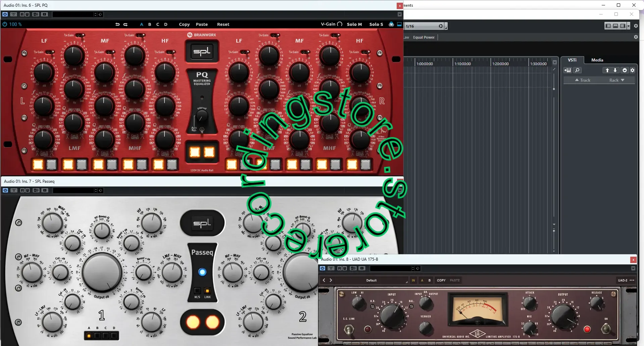644x346 pixels.
Task: Click Read automation in SPL PQ window
Action: click(x=22, y=14)
